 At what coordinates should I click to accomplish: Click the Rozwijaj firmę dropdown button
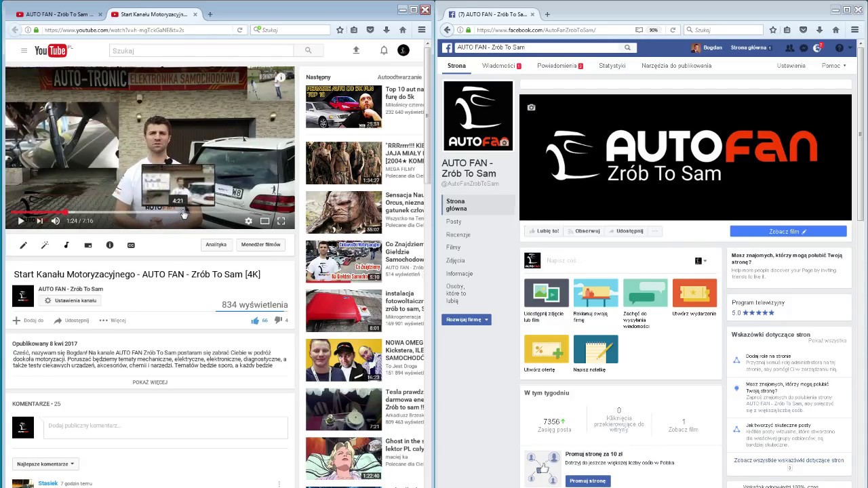(467, 319)
